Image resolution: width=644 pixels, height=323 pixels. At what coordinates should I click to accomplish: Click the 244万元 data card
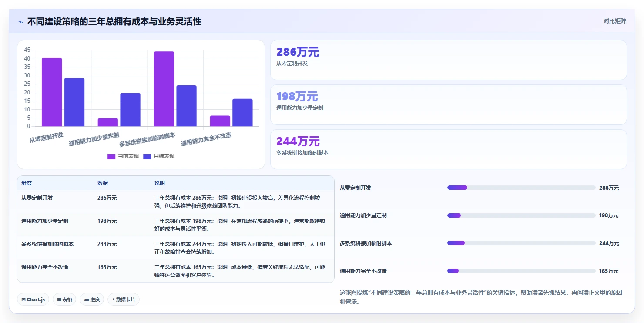click(449, 149)
